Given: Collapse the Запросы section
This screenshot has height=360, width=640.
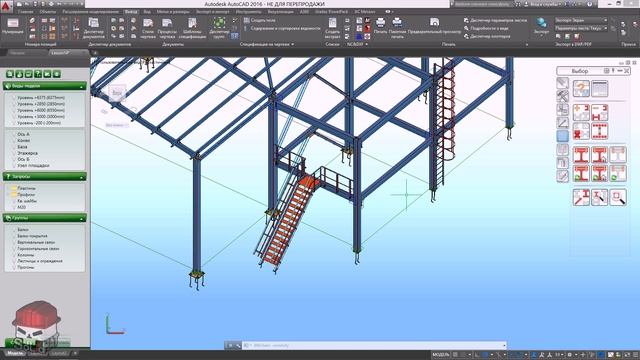Looking at the screenshot, I should tap(81, 177).
